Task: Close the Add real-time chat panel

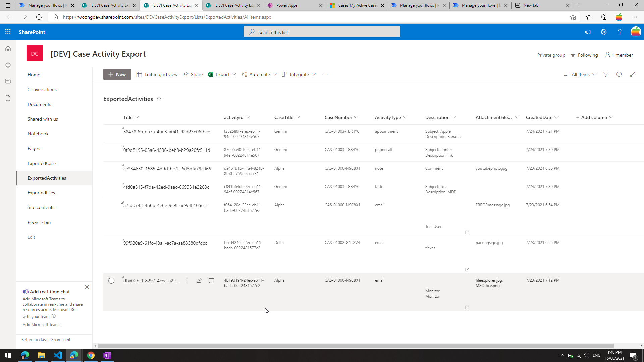Action: tap(87, 287)
